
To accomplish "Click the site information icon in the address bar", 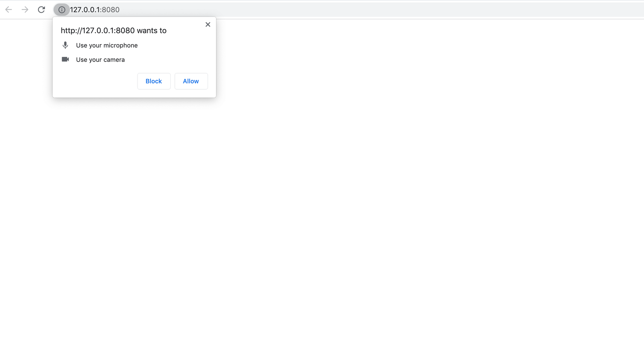I will tap(62, 10).
